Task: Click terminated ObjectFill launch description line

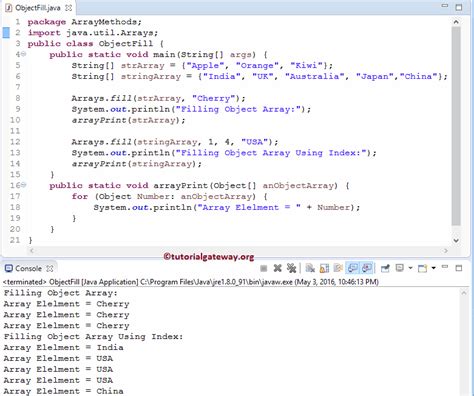Action: [191, 282]
